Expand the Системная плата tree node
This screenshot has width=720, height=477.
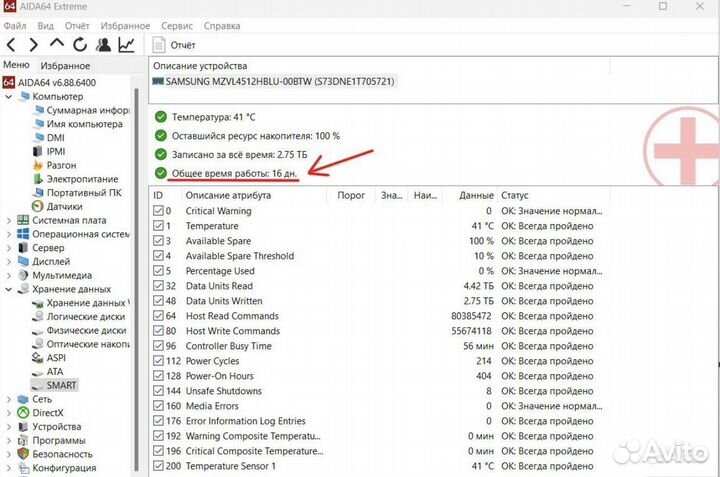[x=9, y=220]
